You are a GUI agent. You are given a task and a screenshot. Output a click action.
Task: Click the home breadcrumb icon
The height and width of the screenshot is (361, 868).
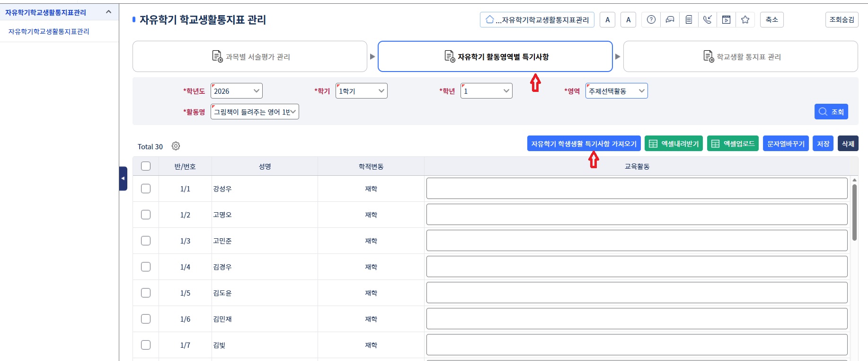click(490, 19)
